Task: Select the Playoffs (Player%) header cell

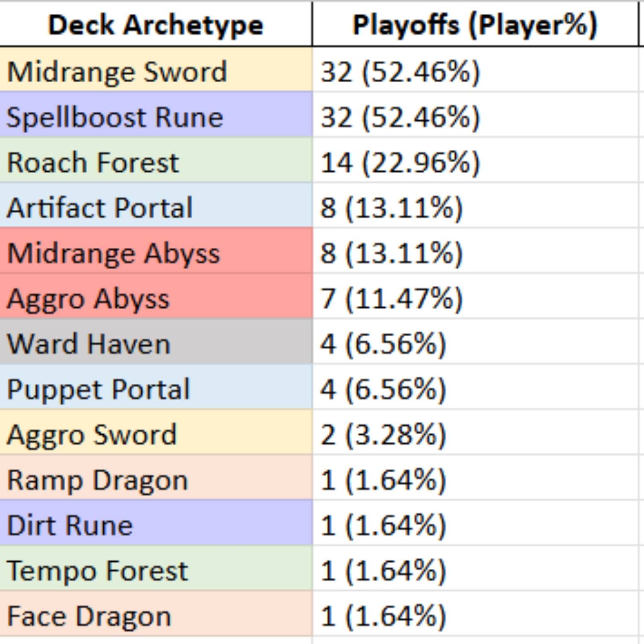Action: 475,25
